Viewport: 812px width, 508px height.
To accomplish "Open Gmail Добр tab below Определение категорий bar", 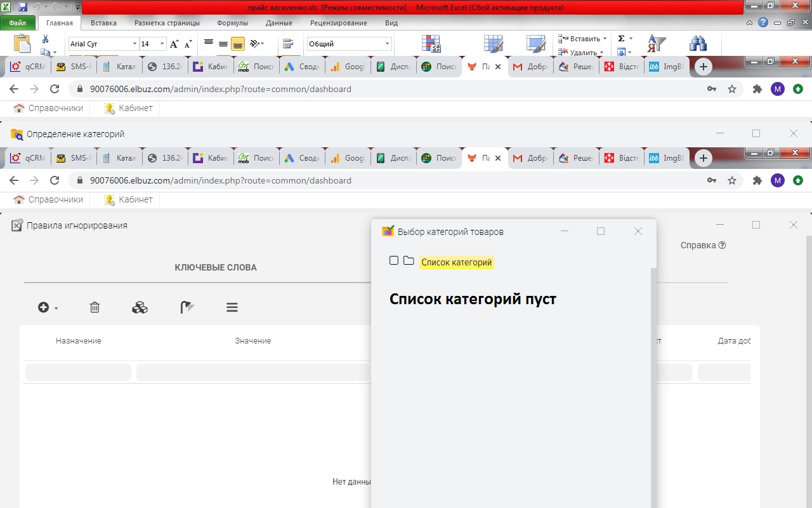I will coord(530,158).
